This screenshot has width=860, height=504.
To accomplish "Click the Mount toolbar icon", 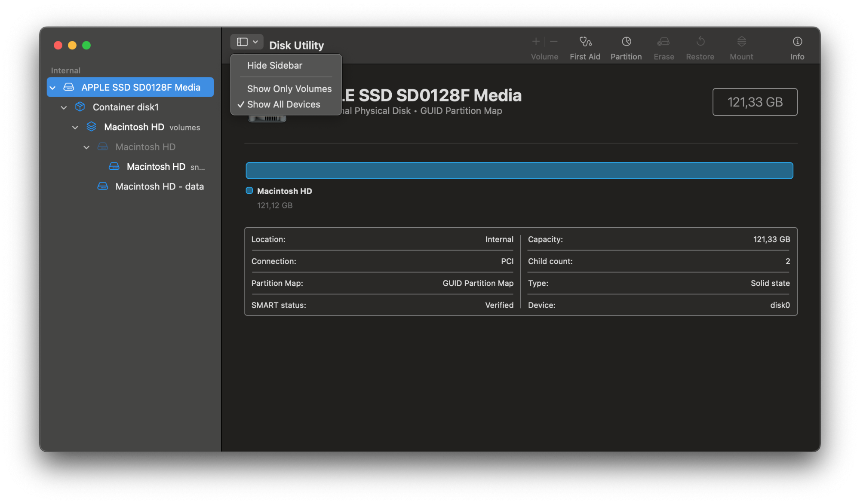I will 741,42.
